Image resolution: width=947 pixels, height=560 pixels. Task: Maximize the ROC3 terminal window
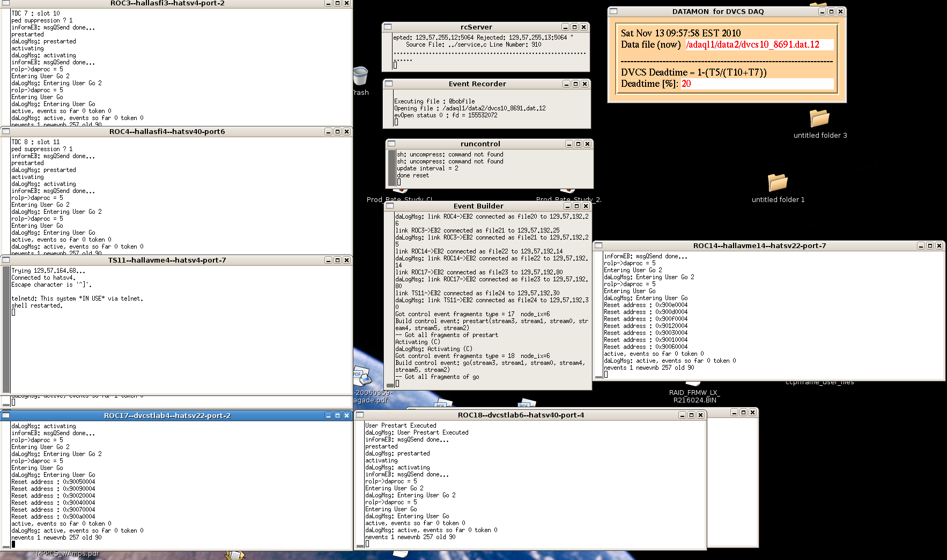[337, 3]
